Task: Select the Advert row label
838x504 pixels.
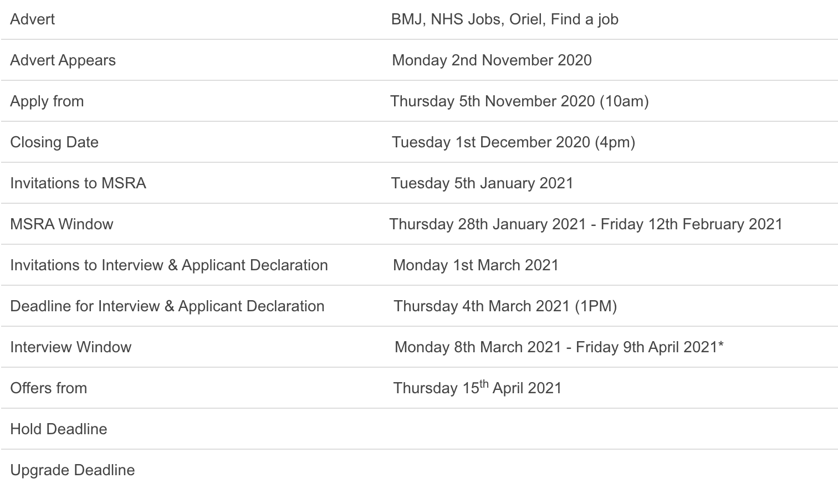Action: 32,19
